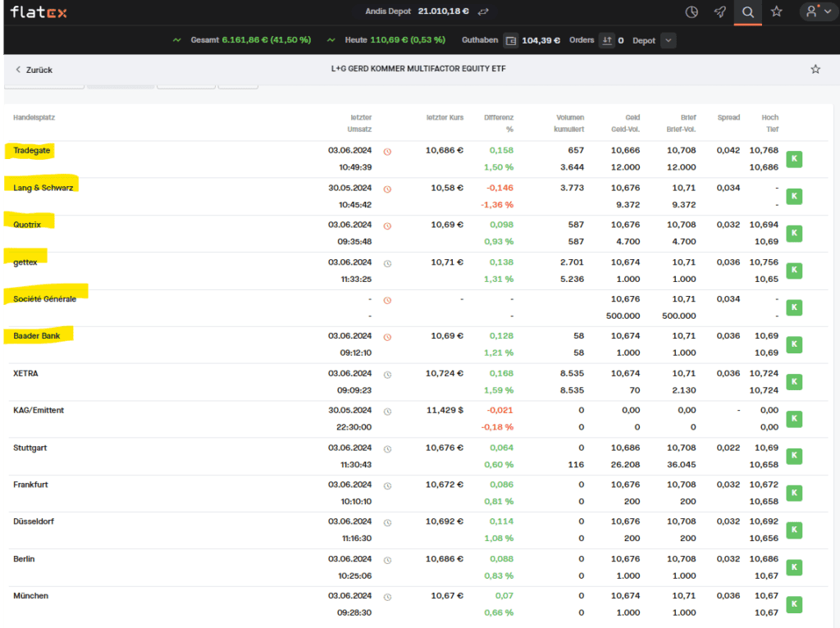Open the search magnifier icon
Image resolution: width=840 pixels, height=628 pixels.
click(x=747, y=12)
